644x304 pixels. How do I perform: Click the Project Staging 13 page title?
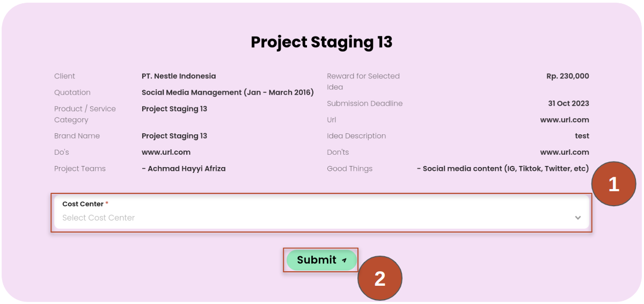(321, 42)
